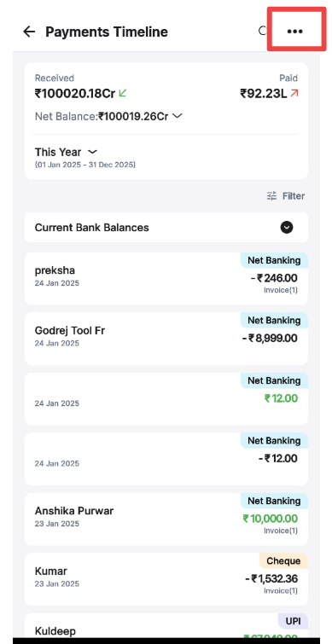Tap the search icon in the header

click(263, 31)
